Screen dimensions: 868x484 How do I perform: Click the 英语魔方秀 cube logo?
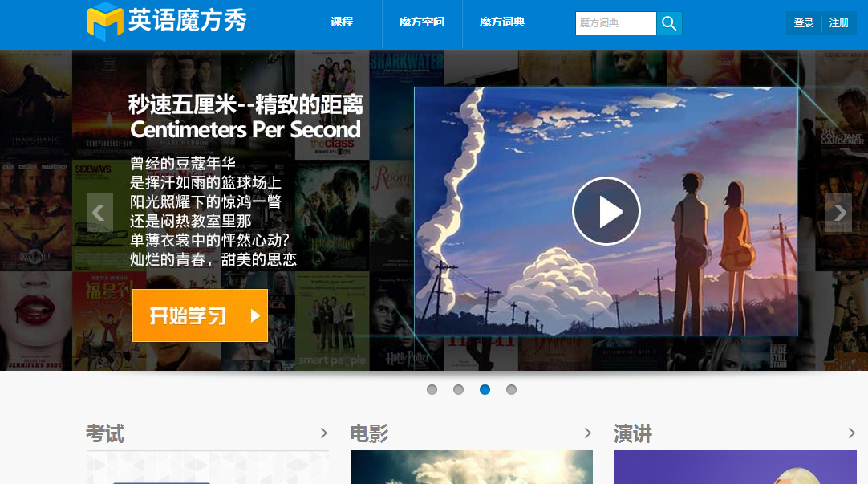104,22
